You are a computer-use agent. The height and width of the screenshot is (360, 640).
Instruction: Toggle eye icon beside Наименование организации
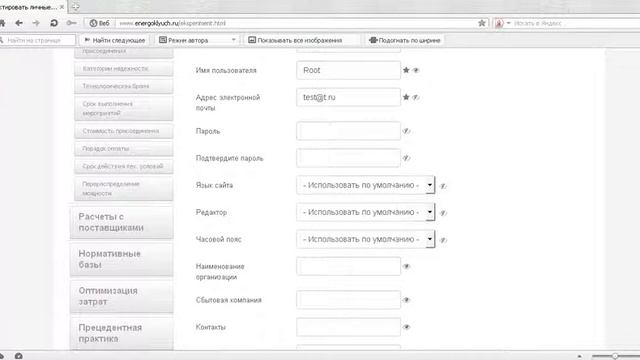[407, 266]
